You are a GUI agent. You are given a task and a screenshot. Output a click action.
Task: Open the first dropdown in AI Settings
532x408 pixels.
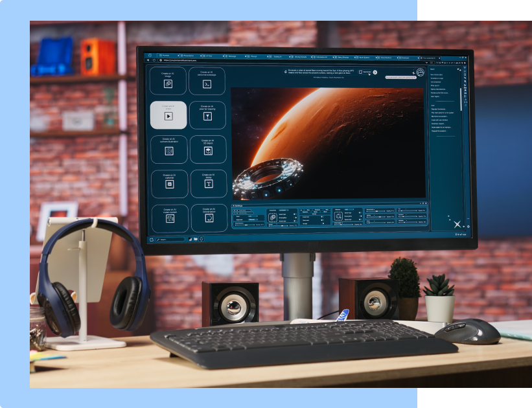coord(253,216)
